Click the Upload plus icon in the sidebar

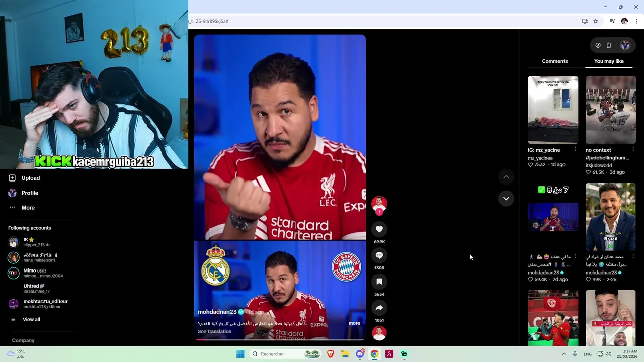12,178
